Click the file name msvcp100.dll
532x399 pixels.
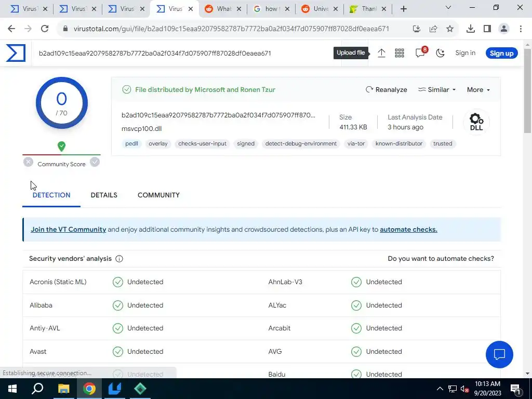click(x=141, y=129)
